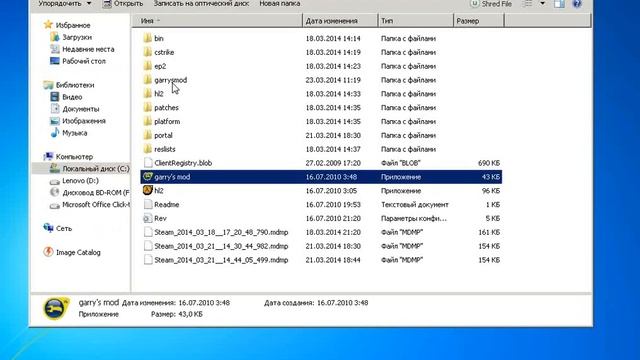This screenshot has width=640, height=360.
Task: Open the view options dropdown arrow
Action: 542,4
